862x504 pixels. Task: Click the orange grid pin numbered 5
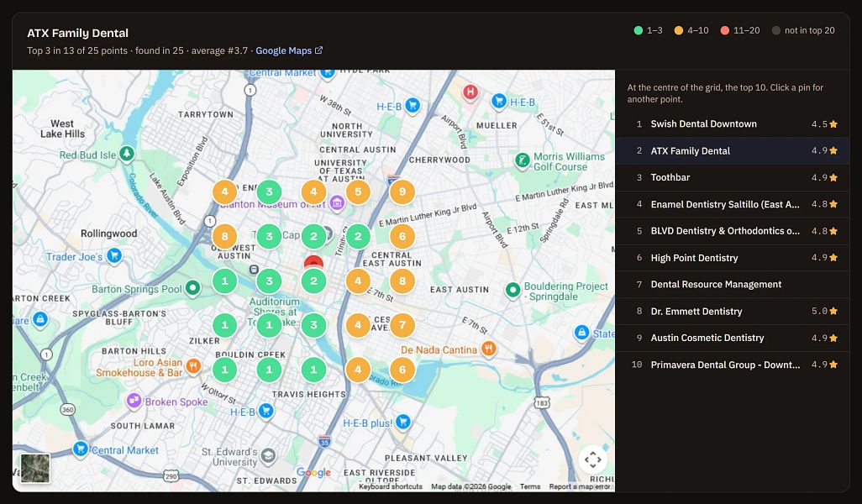pyautogui.click(x=358, y=192)
